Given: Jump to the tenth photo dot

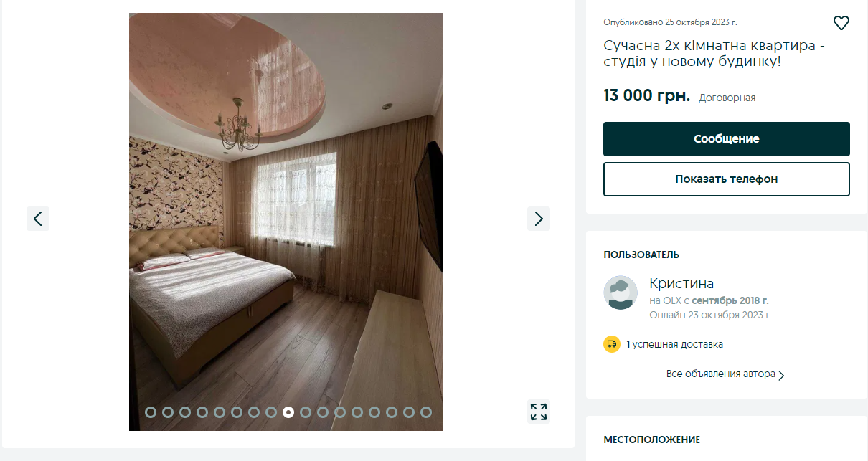Looking at the screenshot, I should coord(306,412).
